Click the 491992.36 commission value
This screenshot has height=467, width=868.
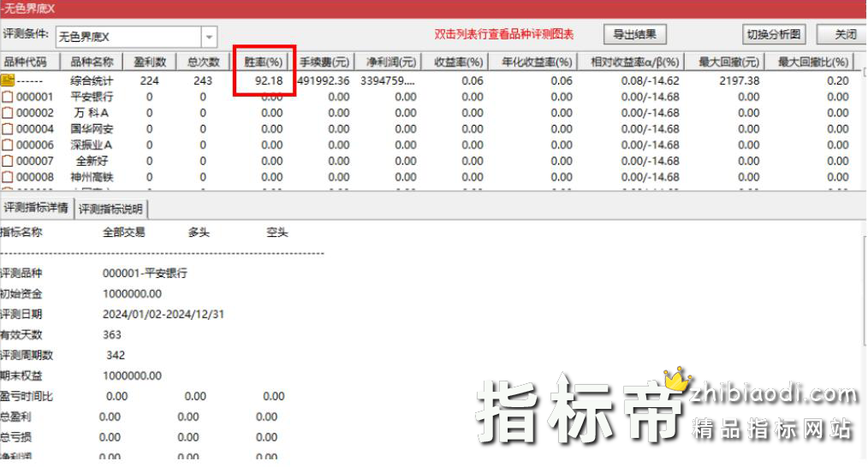pyautogui.click(x=324, y=80)
